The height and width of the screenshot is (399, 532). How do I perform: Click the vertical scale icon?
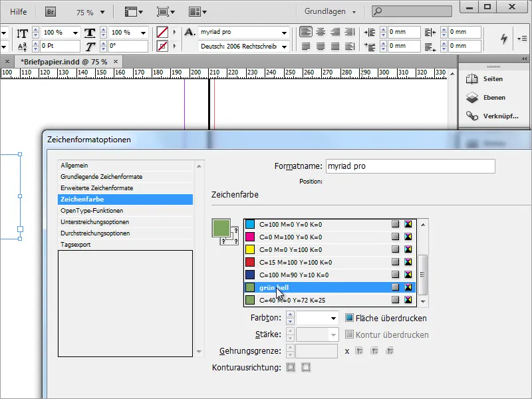[x=23, y=33]
